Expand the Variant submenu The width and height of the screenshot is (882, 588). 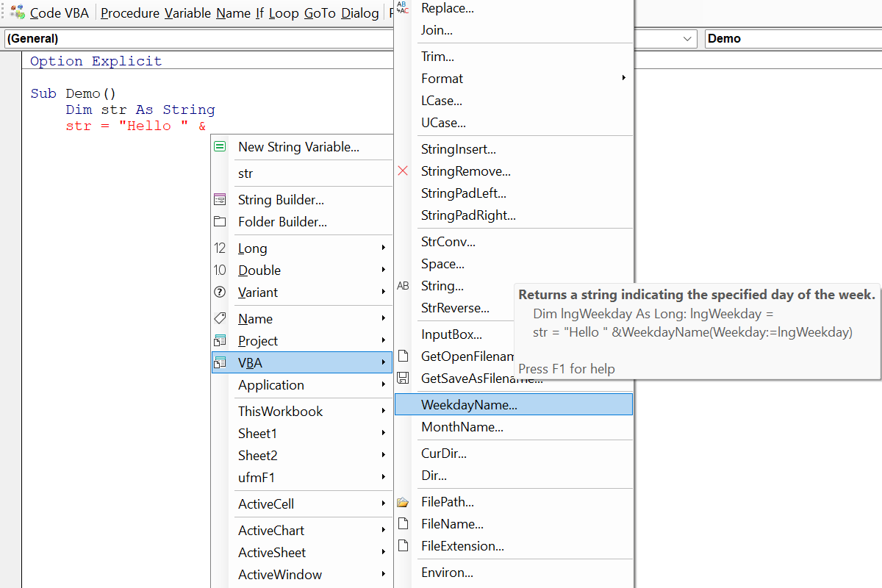[384, 292]
